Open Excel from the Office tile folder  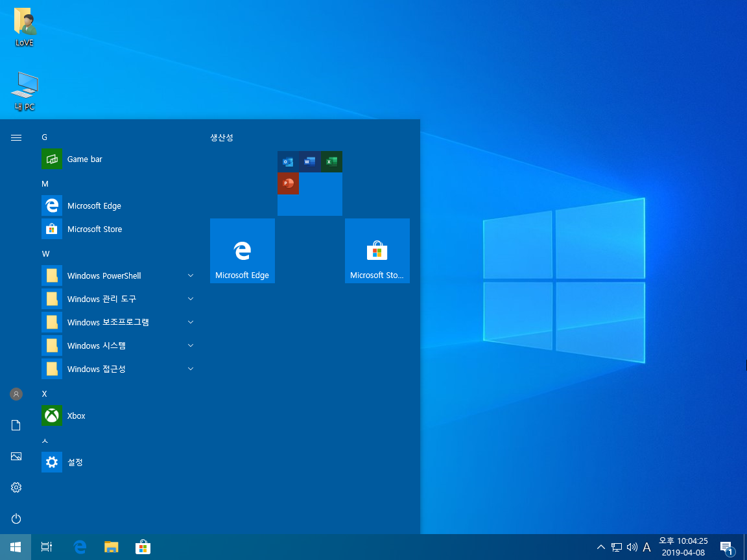tap(331, 162)
